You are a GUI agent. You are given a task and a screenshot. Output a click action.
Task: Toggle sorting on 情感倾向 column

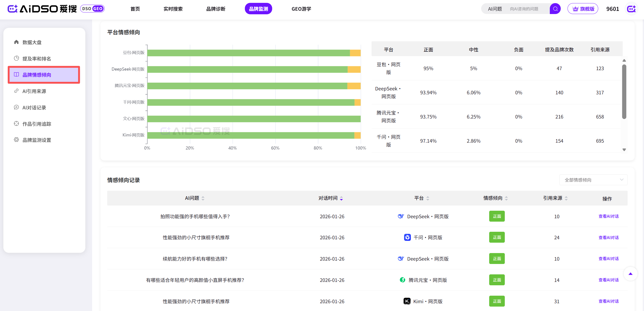[x=506, y=198]
